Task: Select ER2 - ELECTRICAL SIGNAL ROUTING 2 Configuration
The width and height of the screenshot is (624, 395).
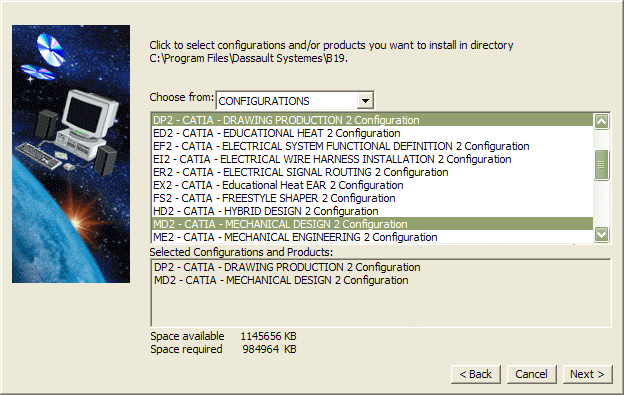Action: (372, 172)
